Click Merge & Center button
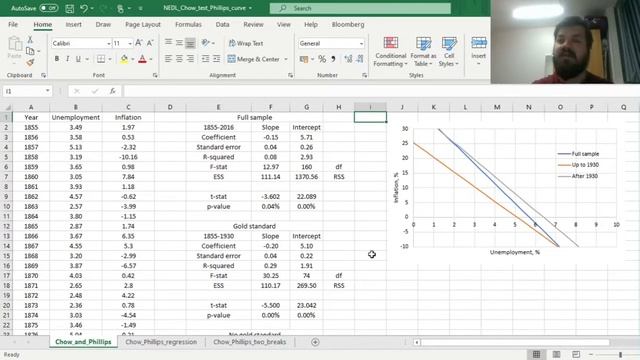This screenshot has height=360, width=640. 254,59
